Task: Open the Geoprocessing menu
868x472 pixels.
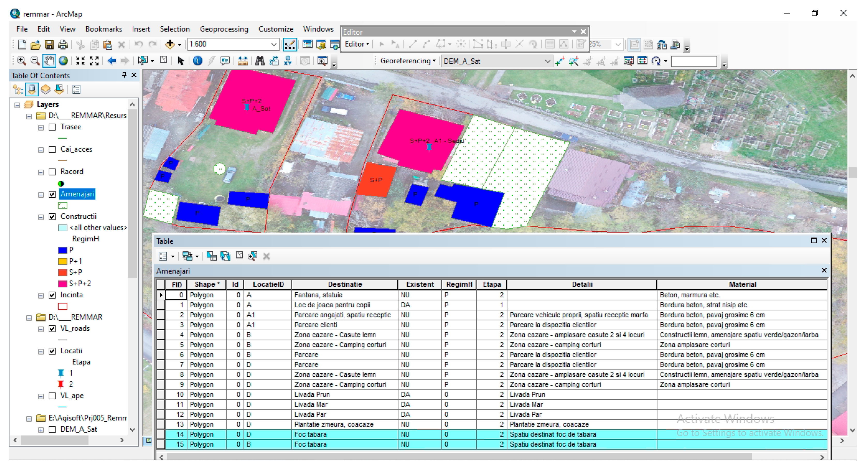Action: [x=224, y=29]
